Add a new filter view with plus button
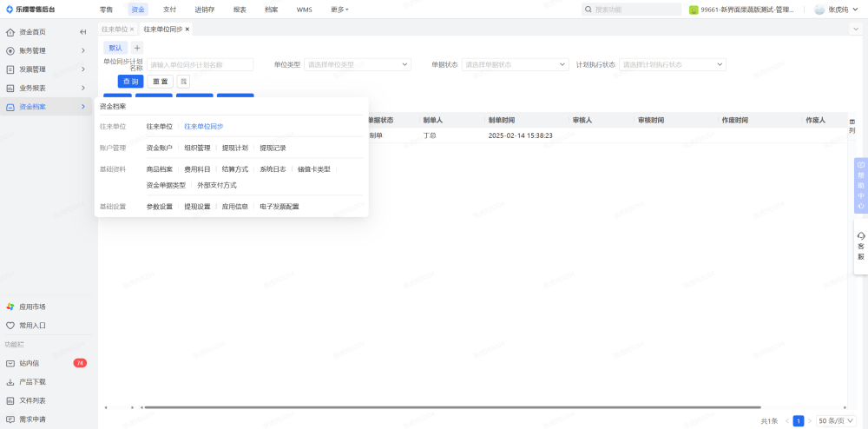The image size is (868, 429). pos(137,48)
